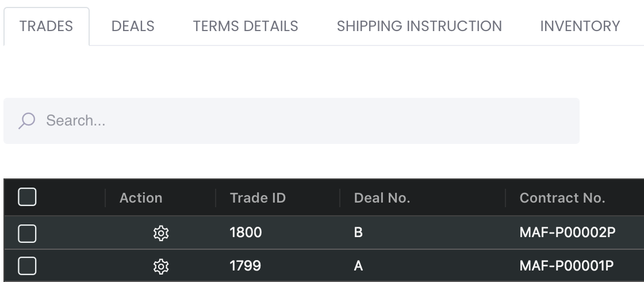This screenshot has height=282, width=644.
Task: Open the INVENTORY tab
Action: (580, 26)
